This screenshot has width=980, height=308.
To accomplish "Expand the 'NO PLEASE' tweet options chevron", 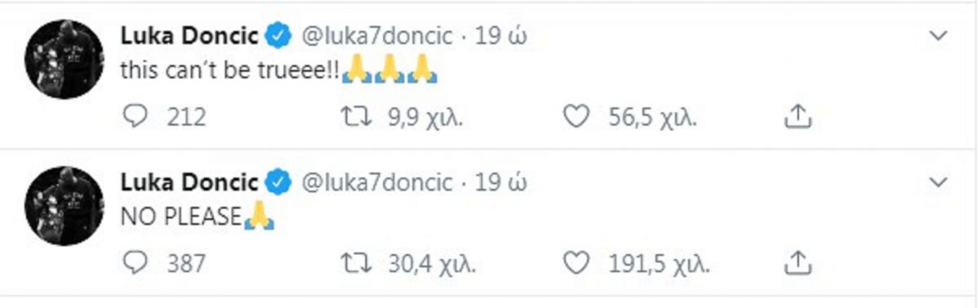I will point(939,181).
